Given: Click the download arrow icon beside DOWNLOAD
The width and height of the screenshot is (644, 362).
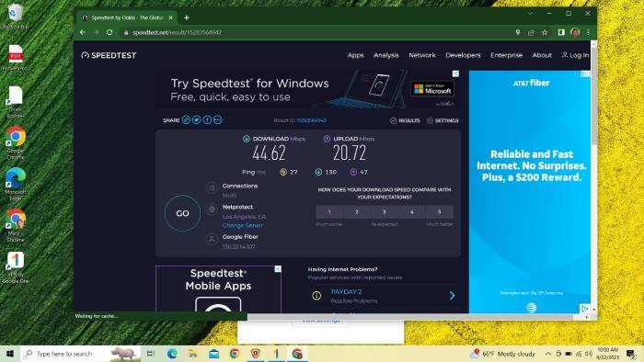Looking at the screenshot, I should click(247, 139).
